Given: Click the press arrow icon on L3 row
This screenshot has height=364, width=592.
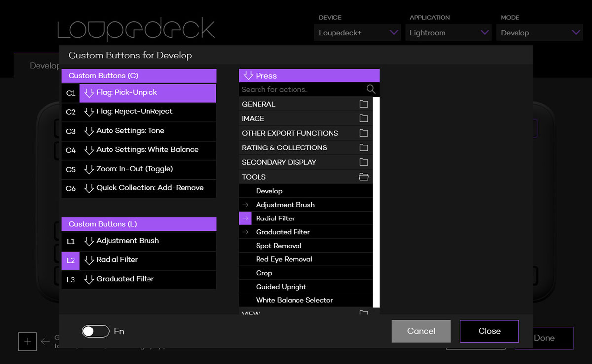Looking at the screenshot, I should click(89, 279).
